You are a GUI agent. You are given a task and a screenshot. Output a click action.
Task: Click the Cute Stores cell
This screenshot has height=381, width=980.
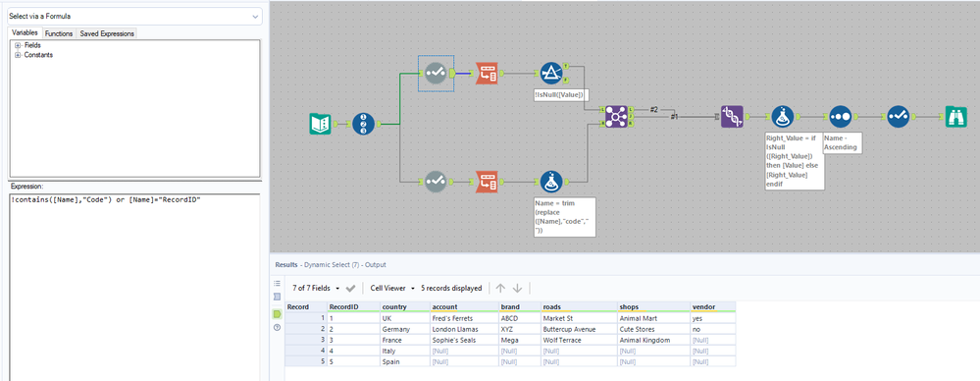coord(653,329)
